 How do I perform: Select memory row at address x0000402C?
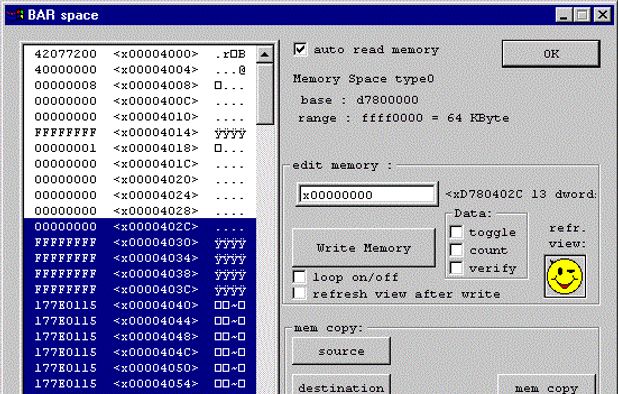(x=140, y=227)
